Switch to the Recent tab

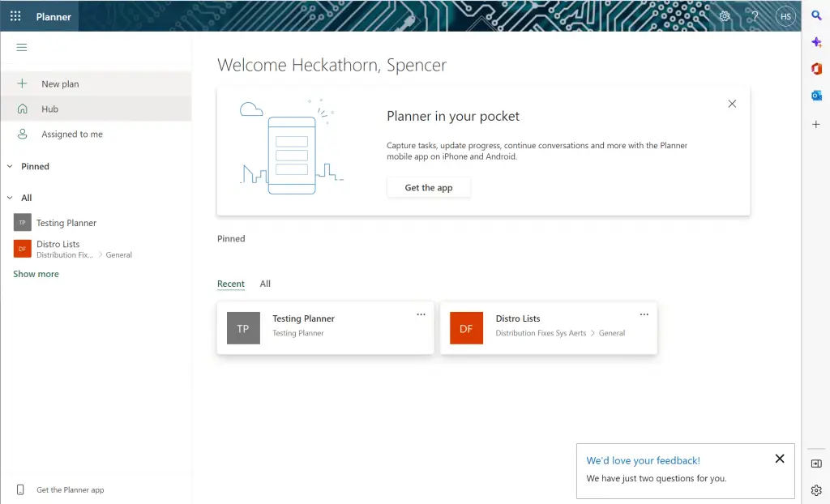(x=231, y=284)
